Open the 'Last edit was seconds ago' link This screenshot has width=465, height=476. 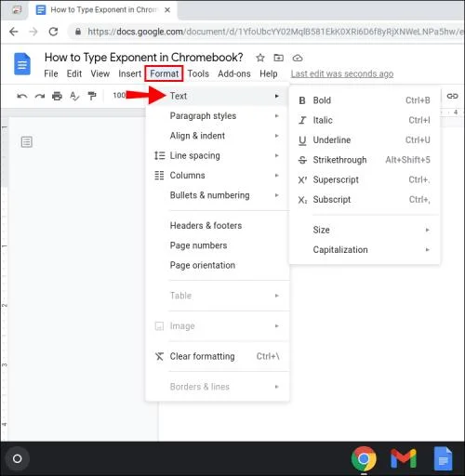point(342,73)
